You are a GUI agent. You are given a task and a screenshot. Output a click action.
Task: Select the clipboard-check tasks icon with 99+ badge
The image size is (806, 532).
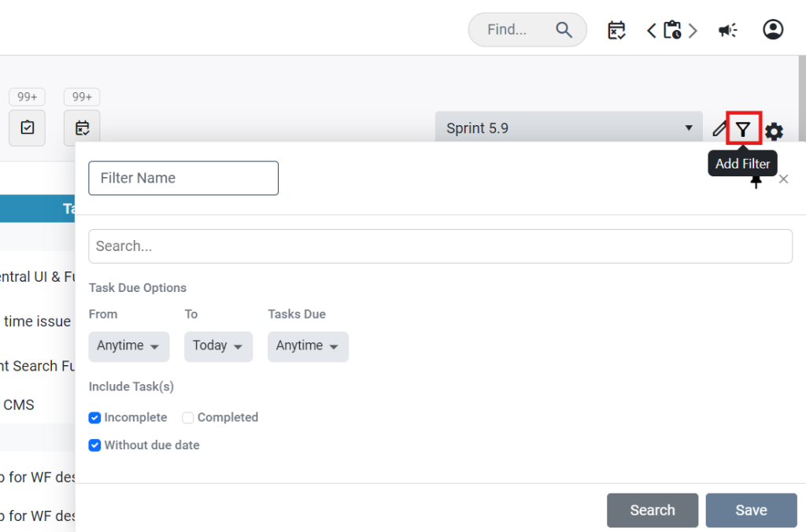coord(27,127)
